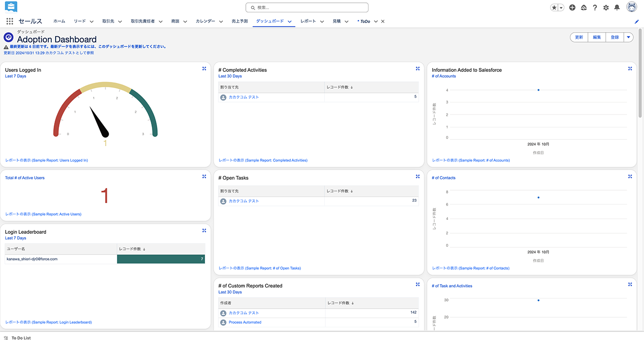Screen dimensions: 644x344
Task: Open the レポート tab dropdown chevron
Action: click(322, 22)
